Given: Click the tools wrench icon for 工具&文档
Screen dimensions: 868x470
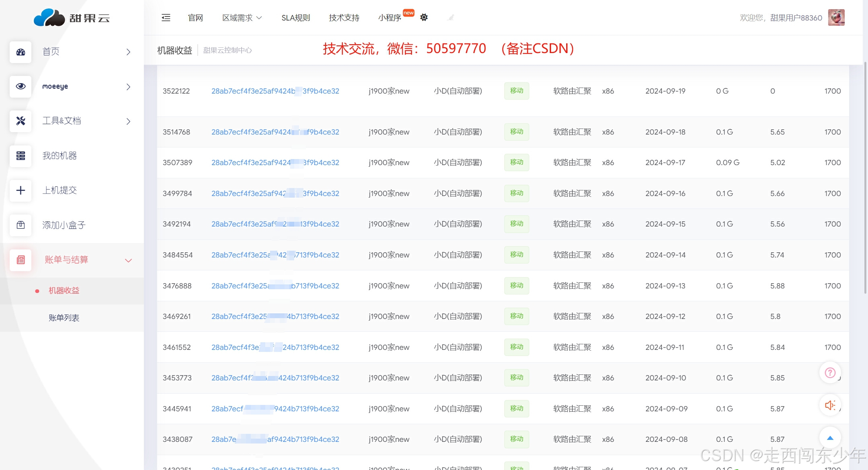Looking at the screenshot, I should click(20, 121).
